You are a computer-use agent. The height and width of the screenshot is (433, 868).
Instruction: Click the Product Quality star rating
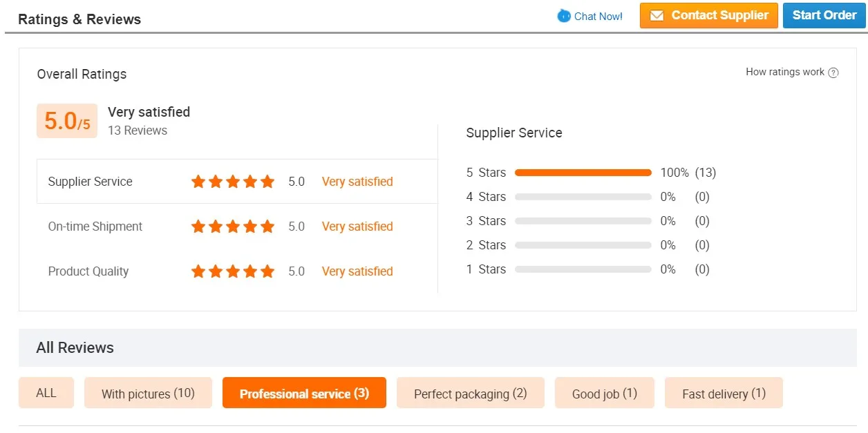tap(233, 271)
